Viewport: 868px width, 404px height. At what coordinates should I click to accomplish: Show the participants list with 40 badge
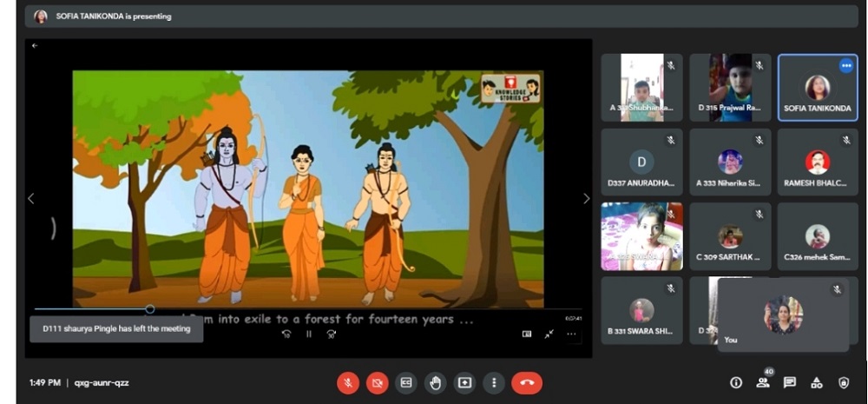(x=763, y=382)
